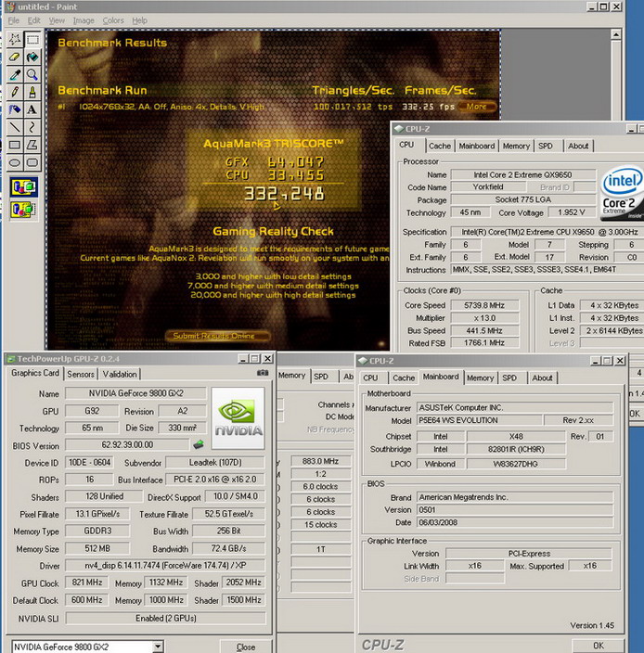Minimize the GPU-Z window

[243, 359]
